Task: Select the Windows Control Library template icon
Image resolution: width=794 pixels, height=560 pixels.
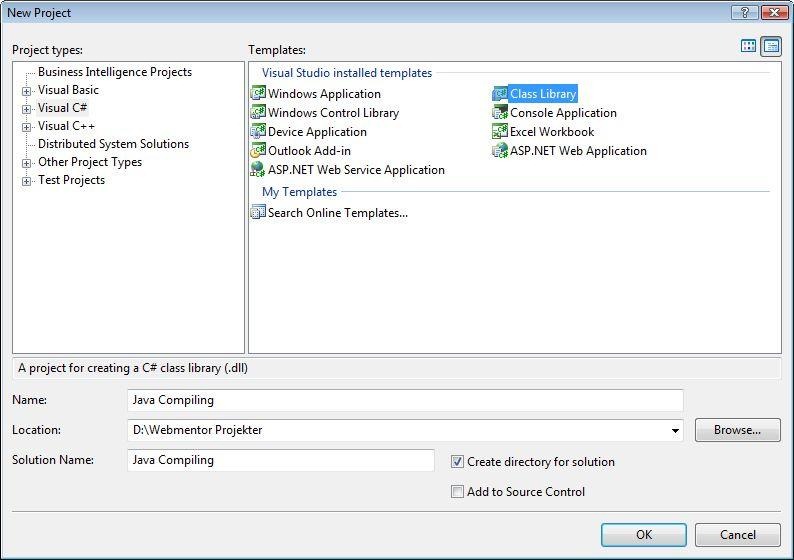Action: tap(258, 112)
